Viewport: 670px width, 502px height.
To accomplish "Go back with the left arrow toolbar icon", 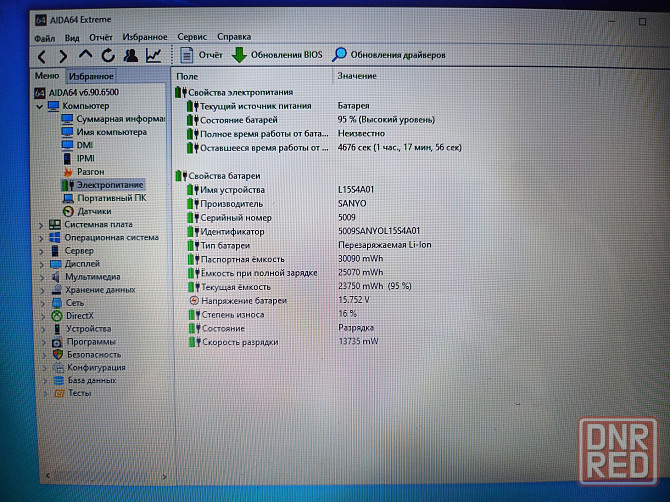I will click(42, 56).
